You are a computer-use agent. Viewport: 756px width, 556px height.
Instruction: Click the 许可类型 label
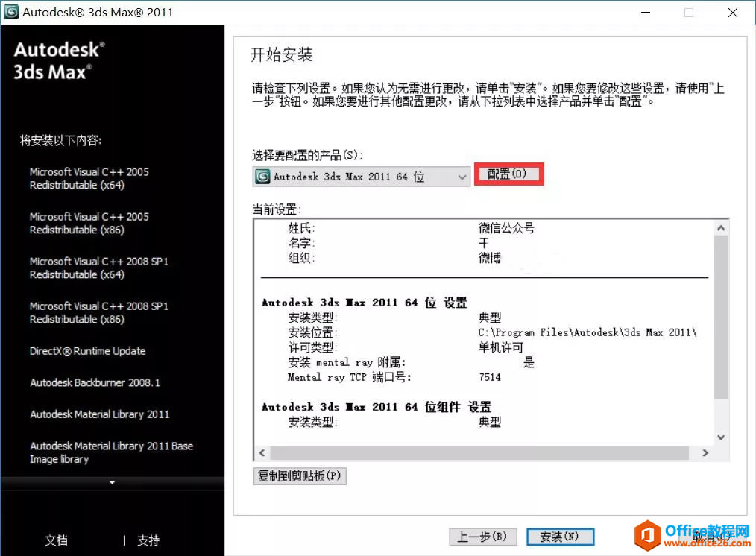[x=312, y=347]
